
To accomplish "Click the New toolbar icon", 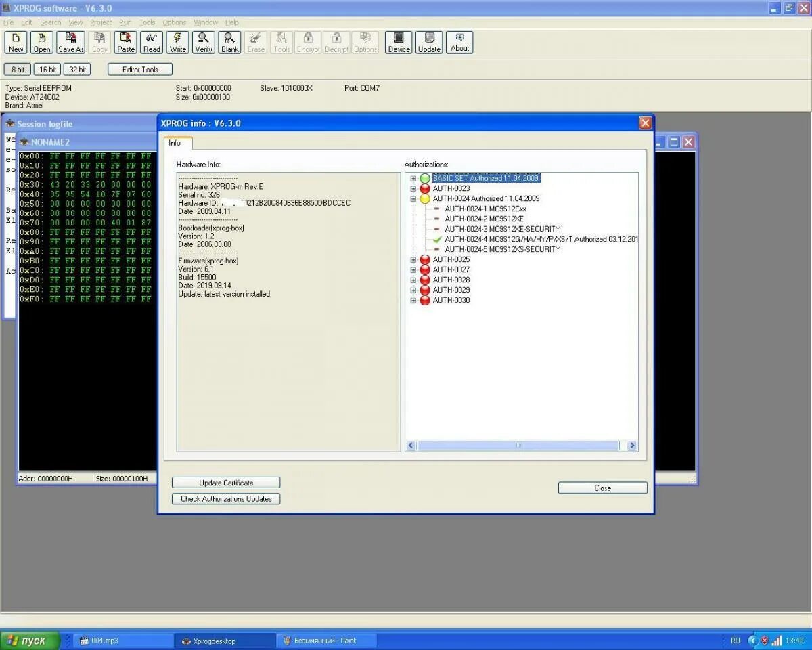I will [16, 43].
